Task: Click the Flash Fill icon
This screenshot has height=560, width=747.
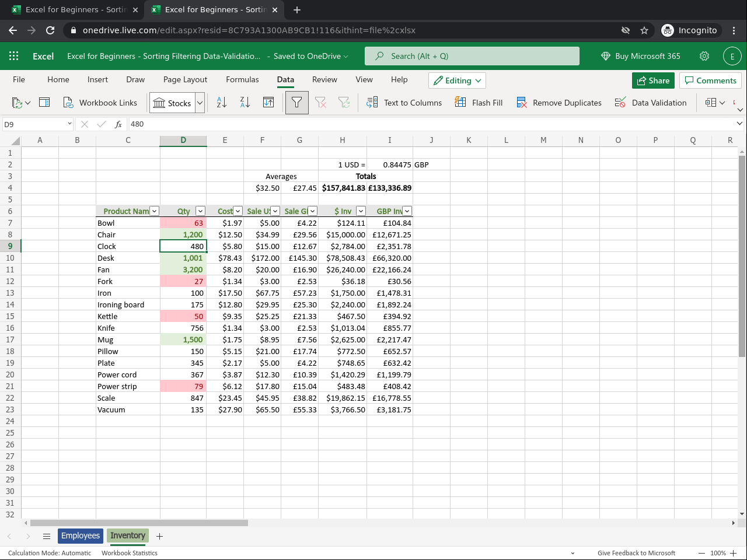Action: coord(479,103)
